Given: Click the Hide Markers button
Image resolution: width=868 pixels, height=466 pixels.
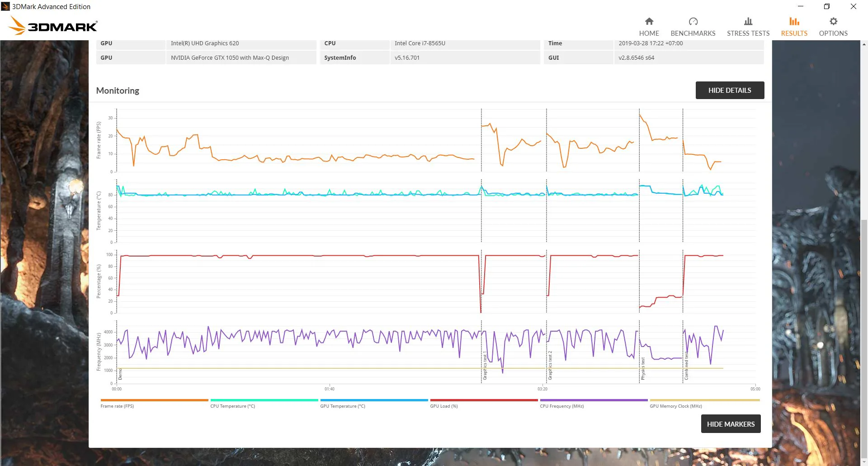Looking at the screenshot, I should 731,424.
